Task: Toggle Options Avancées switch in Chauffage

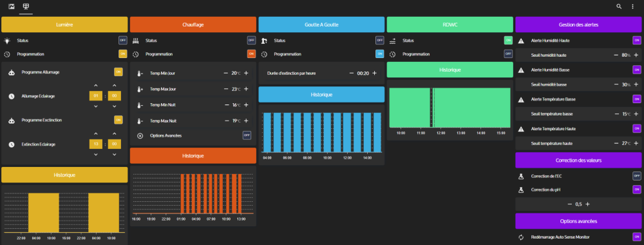Action: click(247, 135)
